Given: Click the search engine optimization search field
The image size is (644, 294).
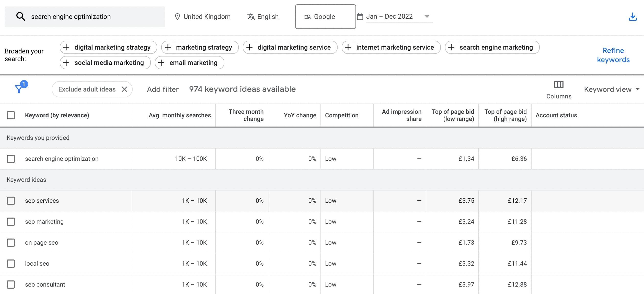Looking at the screenshot, I should 84,16.
